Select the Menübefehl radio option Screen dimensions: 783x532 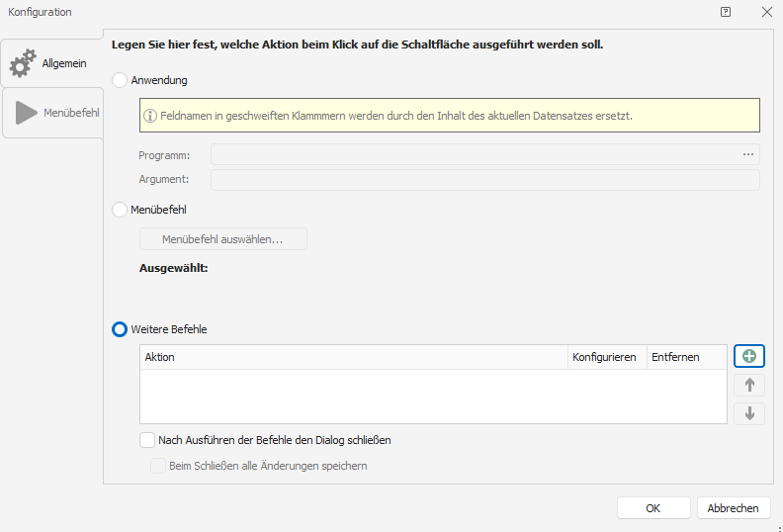point(121,210)
